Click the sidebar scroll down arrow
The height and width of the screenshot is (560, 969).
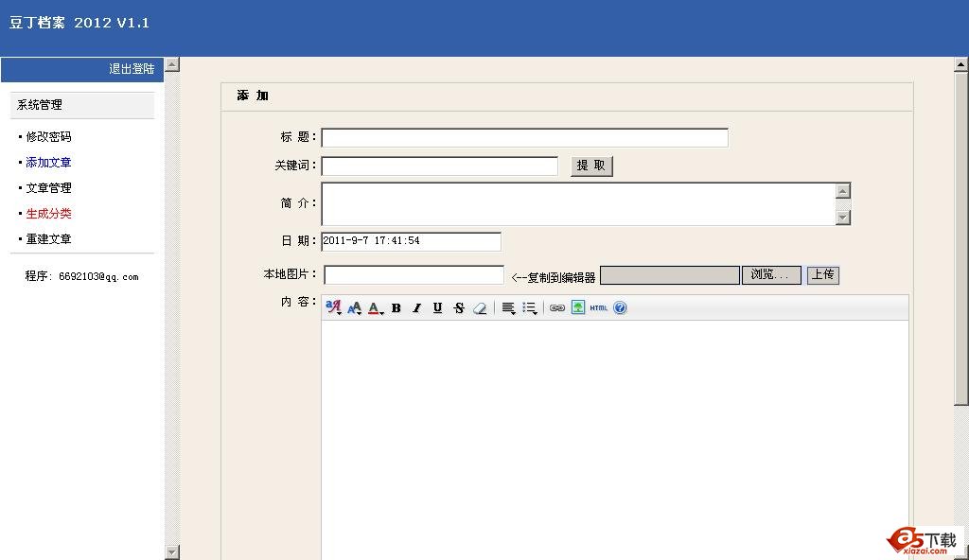click(x=172, y=552)
